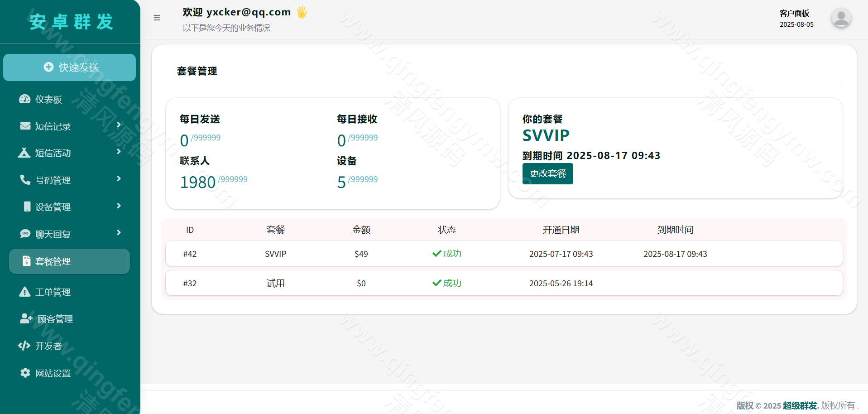Click the 快速发送 button
The height and width of the screenshot is (414, 868).
point(69,67)
